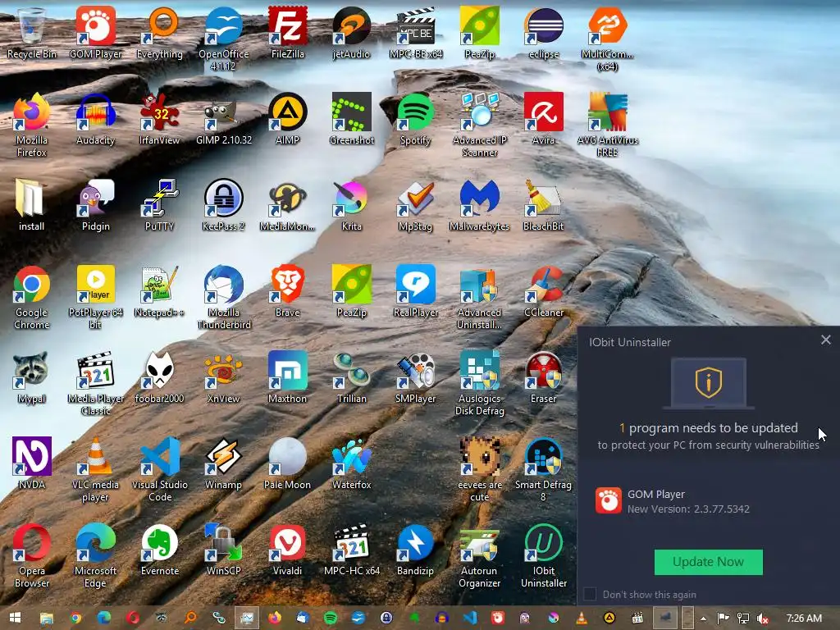Select the BleachBit desktop shortcut

543,205
